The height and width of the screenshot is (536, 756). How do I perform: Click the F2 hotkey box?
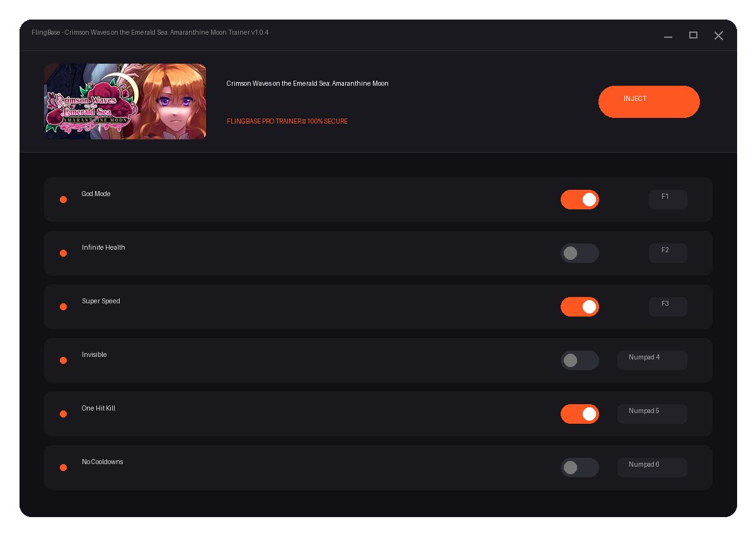pos(668,253)
